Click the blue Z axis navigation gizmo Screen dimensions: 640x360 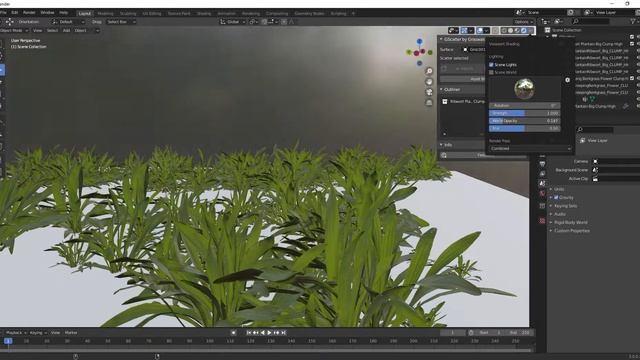point(419,42)
